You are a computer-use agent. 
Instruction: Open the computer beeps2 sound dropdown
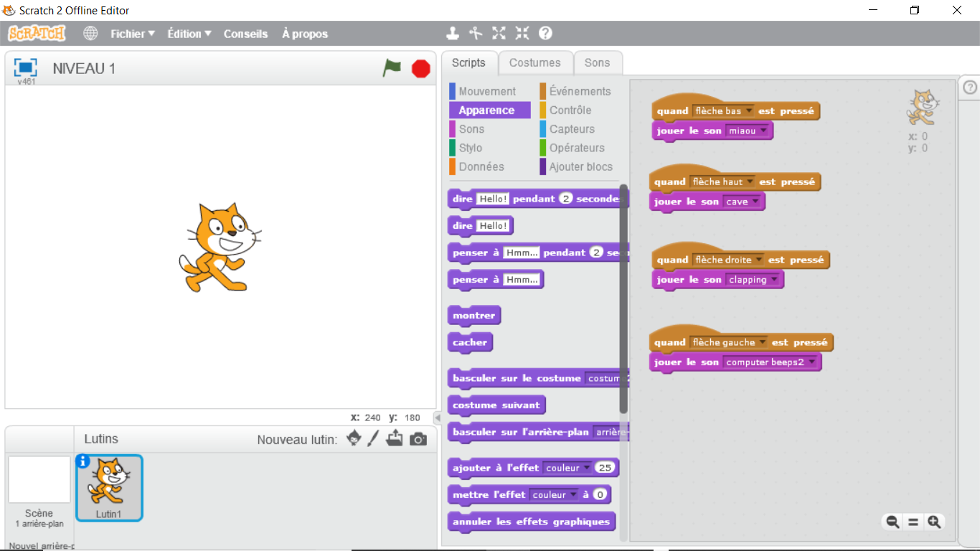click(x=770, y=362)
